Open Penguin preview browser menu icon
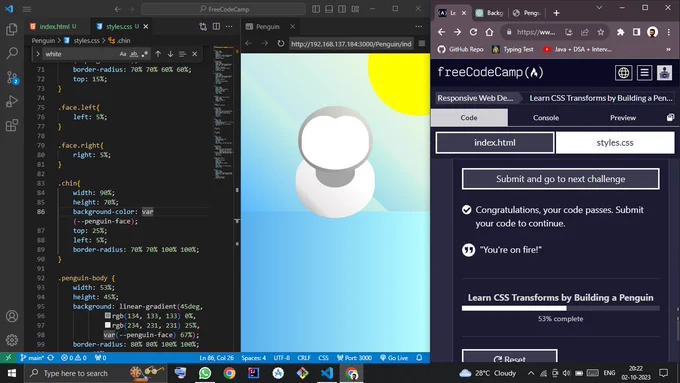The height and width of the screenshot is (383, 680). point(422,43)
